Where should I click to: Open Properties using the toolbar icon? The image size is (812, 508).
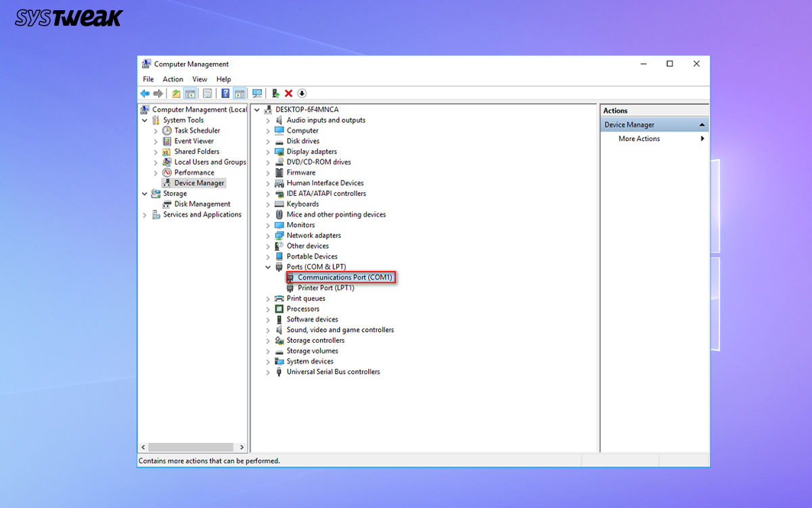click(x=206, y=93)
